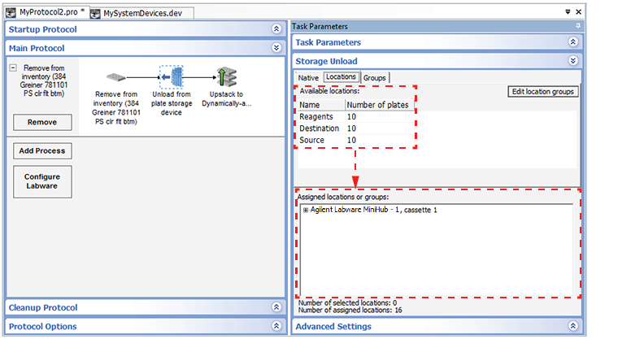
Task: Click the MyProtocol2.pro file tab icon
Action: coord(11,14)
